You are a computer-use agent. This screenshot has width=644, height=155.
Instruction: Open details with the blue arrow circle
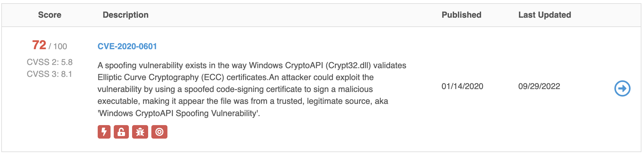[x=622, y=88]
